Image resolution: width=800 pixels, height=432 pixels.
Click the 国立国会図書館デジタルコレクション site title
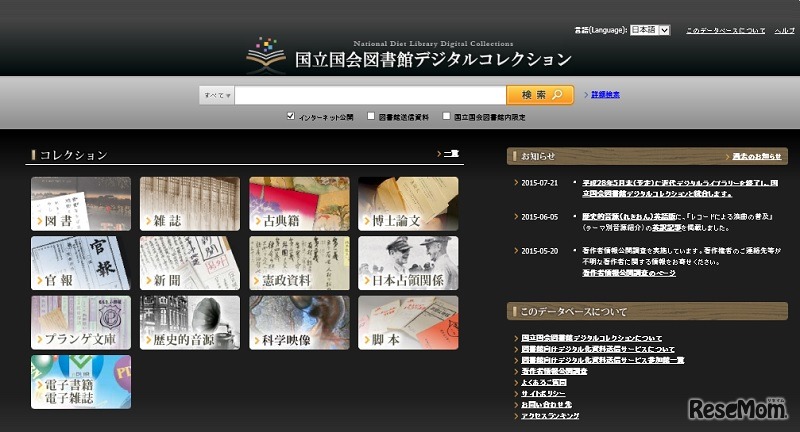pyautogui.click(x=433, y=60)
